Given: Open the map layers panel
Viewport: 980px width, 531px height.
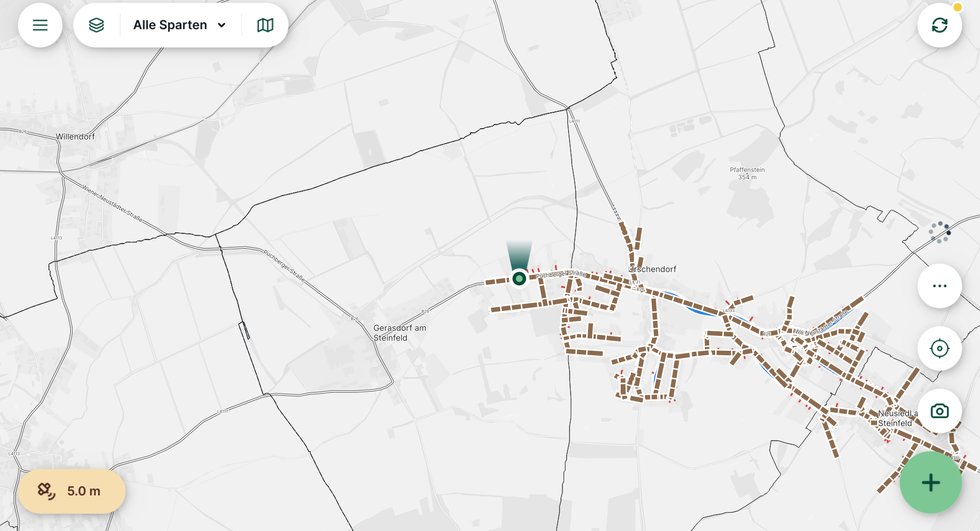Looking at the screenshot, I should click(96, 25).
